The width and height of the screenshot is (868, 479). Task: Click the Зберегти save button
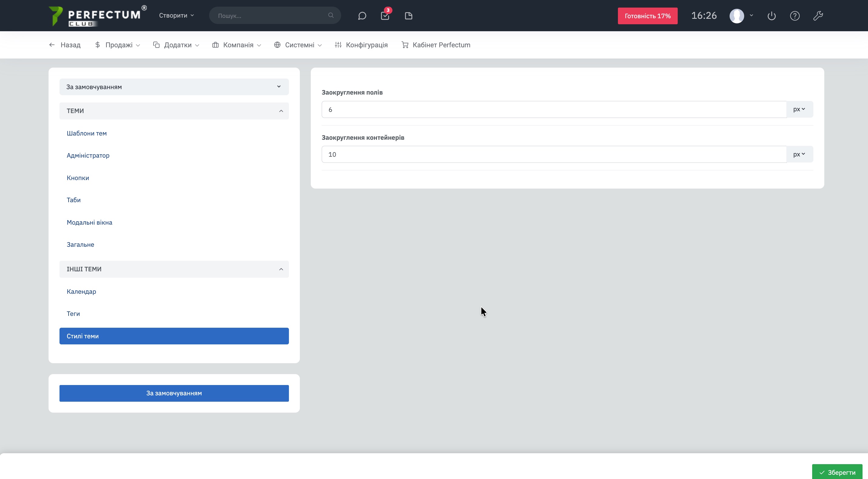pyautogui.click(x=837, y=472)
